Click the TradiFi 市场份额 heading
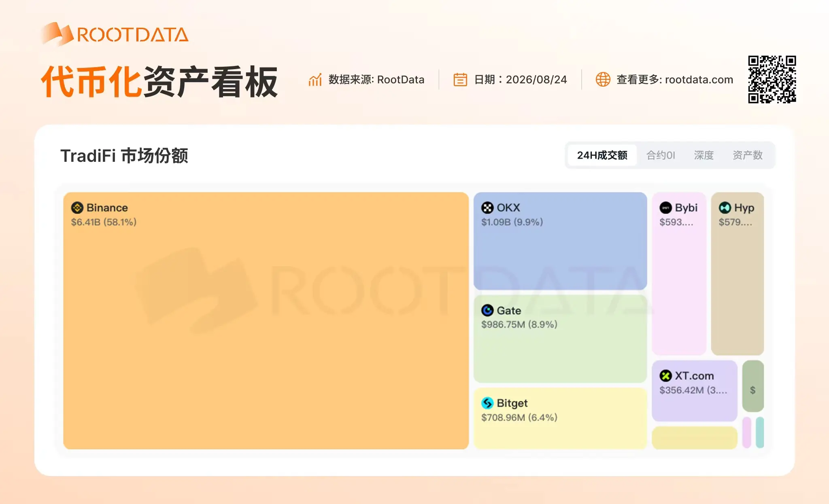The height and width of the screenshot is (504, 829). (x=124, y=156)
